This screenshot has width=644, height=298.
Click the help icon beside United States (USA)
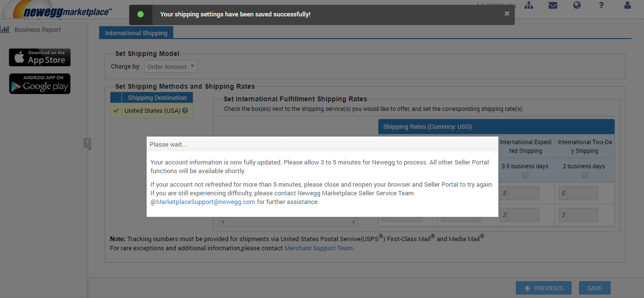click(185, 111)
